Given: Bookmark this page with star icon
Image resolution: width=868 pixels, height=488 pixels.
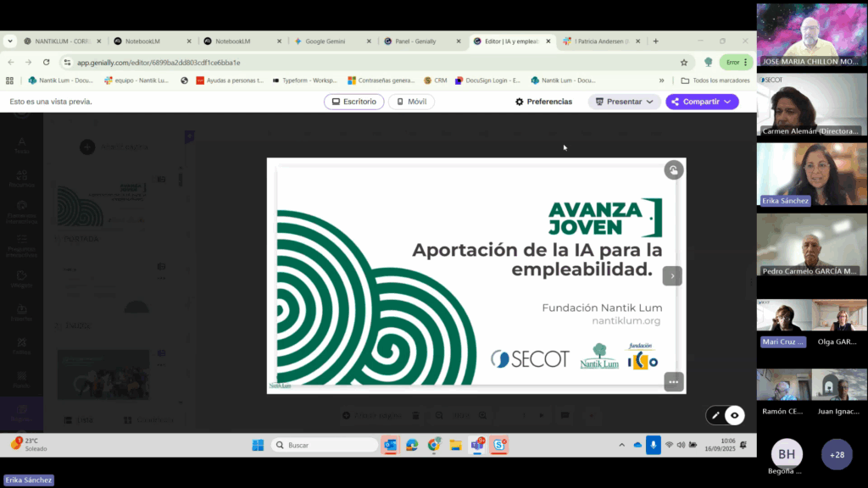Looking at the screenshot, I should pos(684,62).
